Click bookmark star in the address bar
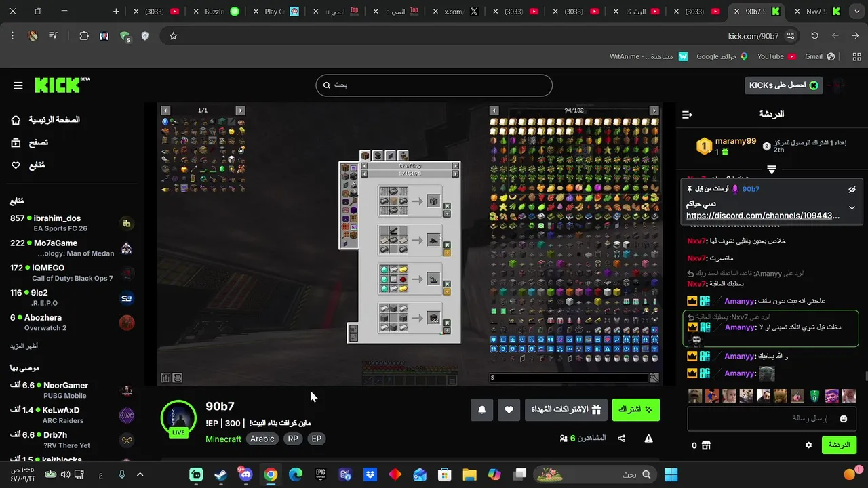The height and width of the screenshot is (488, 868). (173, 36)
